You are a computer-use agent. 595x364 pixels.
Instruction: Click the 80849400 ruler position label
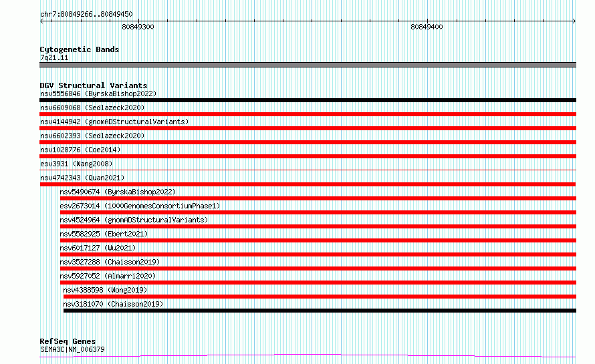427,27
